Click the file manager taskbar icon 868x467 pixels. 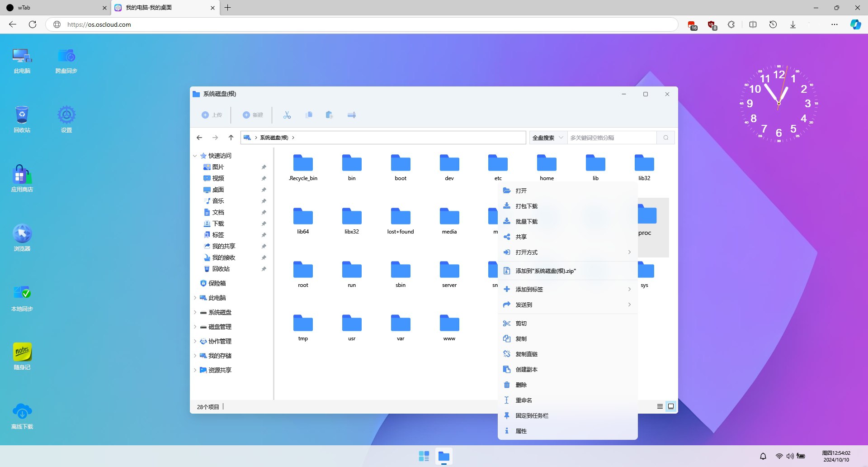tap(444, 456)
